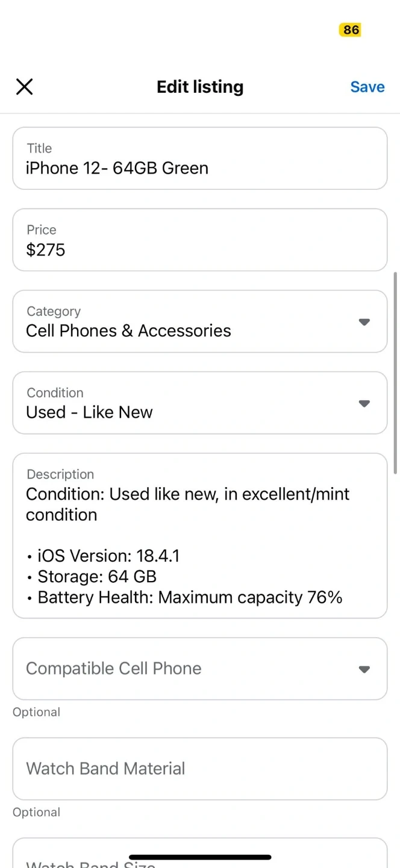Tap Save to save the listing
Screen dimensions: 400x868
click(367, 87)
